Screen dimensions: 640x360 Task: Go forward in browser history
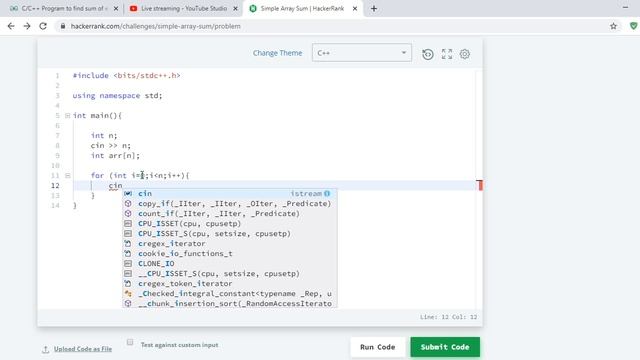point(27,26)
